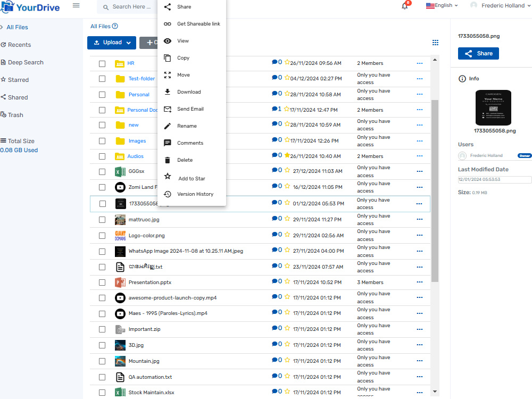Star the GGGsx file

click(x=287, y=170)
